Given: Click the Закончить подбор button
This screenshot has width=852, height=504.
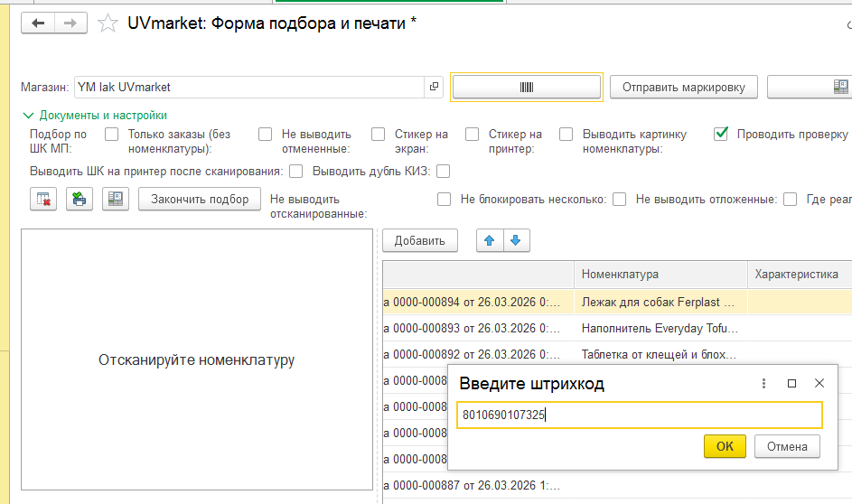Looking at the screenshot, I should 200,200.
